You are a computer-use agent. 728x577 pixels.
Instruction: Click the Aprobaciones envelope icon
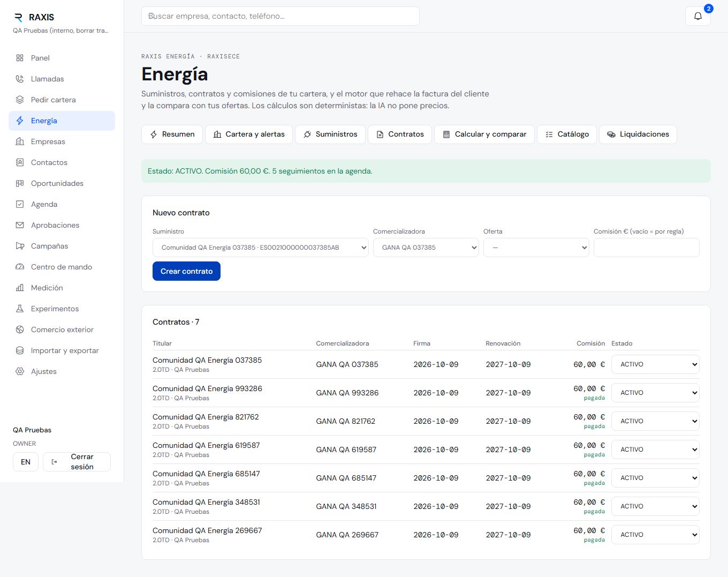20,225
